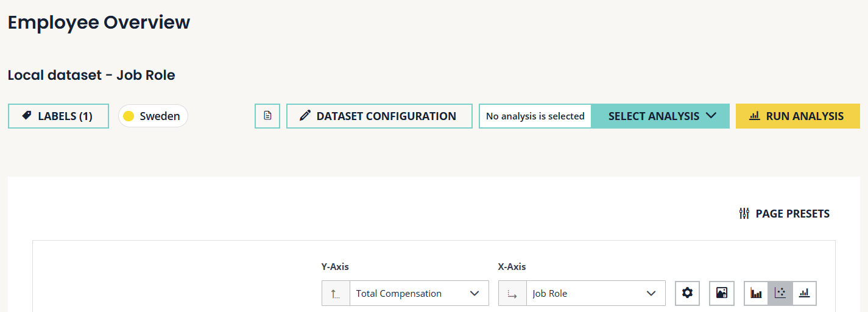Click the tag icon on Labels button
The height and width of the screenshot is (312, 868).
27,116
